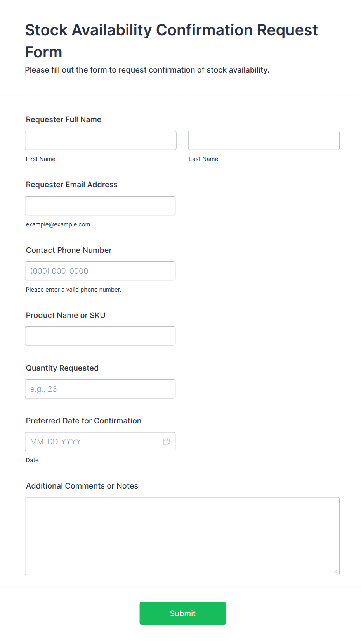Click the First Name input field

pyautogui.click(x=101, y=140)
